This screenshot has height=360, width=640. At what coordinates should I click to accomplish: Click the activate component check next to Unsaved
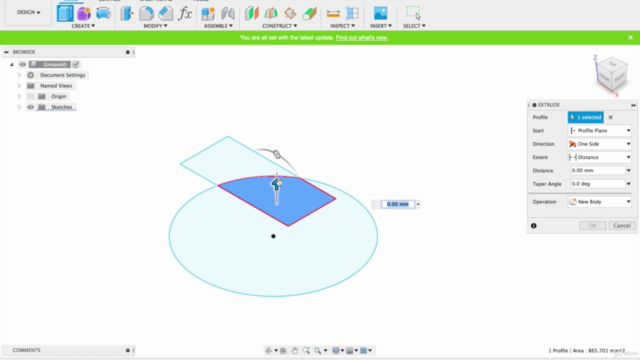(76, 64)
